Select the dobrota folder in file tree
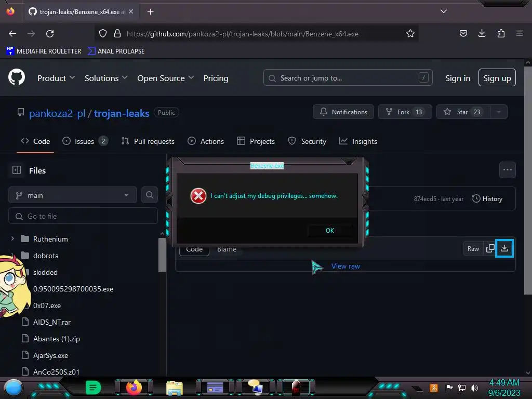 pos(46,256)
